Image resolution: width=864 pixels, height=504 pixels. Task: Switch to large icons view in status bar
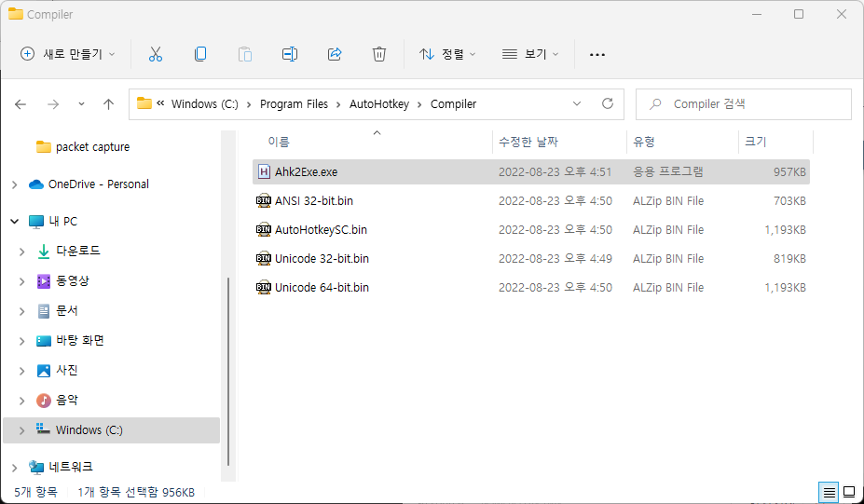[849, 492]
